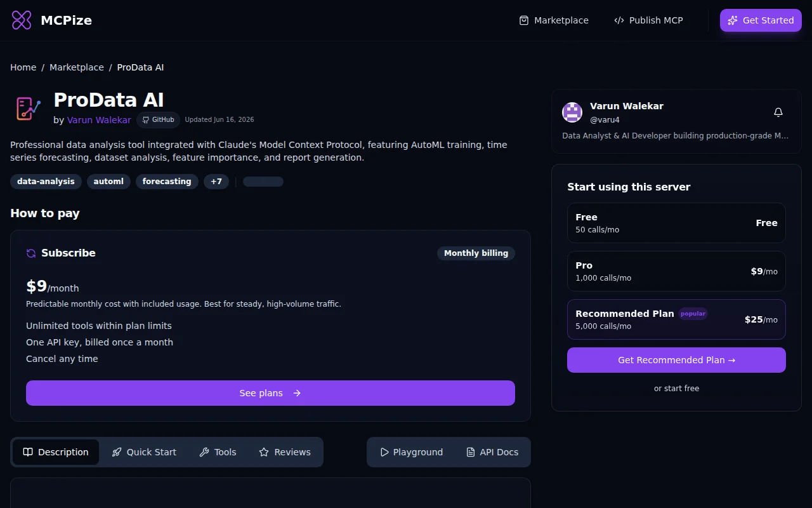812x508 pixels.
Task: Click the '$9/month' price text
Action: point(53,286)
